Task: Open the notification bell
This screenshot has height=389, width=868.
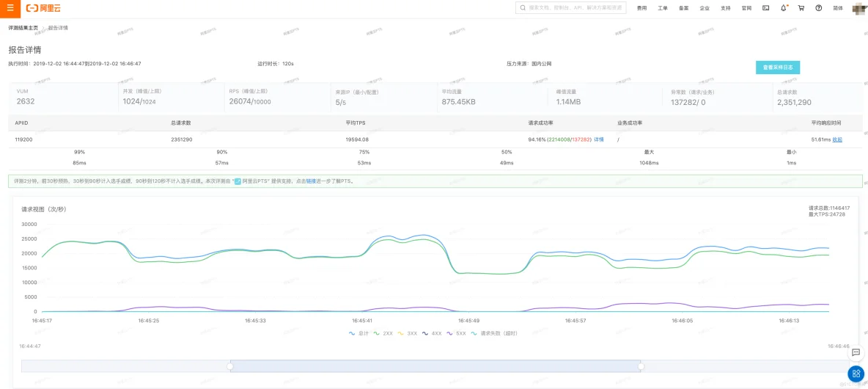Action: pyautogui.click(x=783, y=8)
